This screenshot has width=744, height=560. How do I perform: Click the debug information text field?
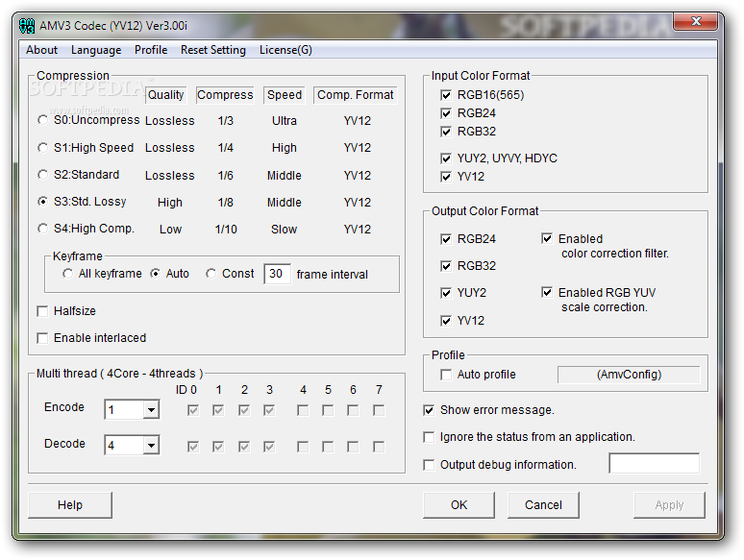[x=655, y=463]
